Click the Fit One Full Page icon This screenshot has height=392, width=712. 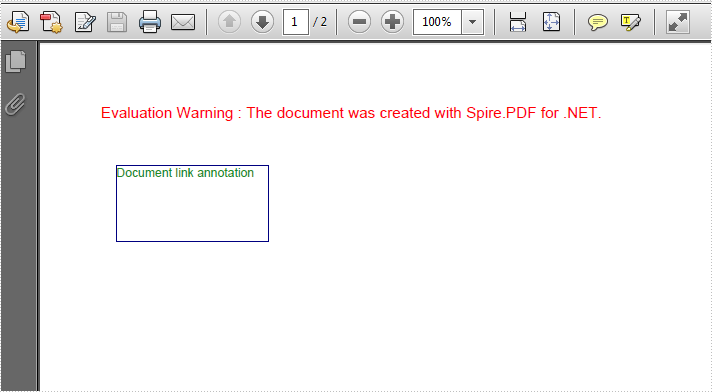click(551, 22)
